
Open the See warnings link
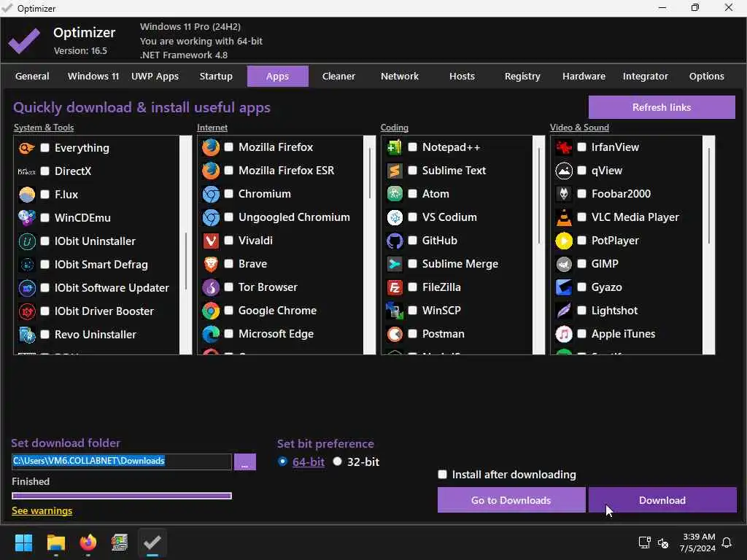[42, 511]
